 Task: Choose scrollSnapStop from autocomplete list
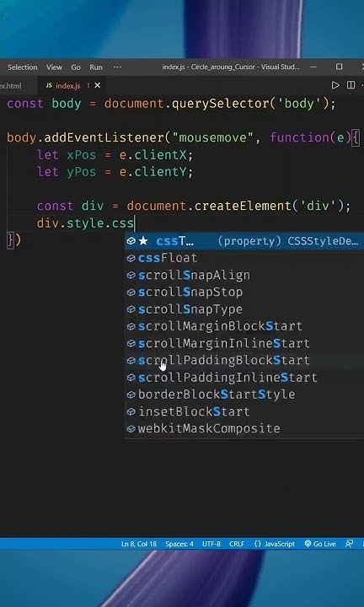coord(244,292)
